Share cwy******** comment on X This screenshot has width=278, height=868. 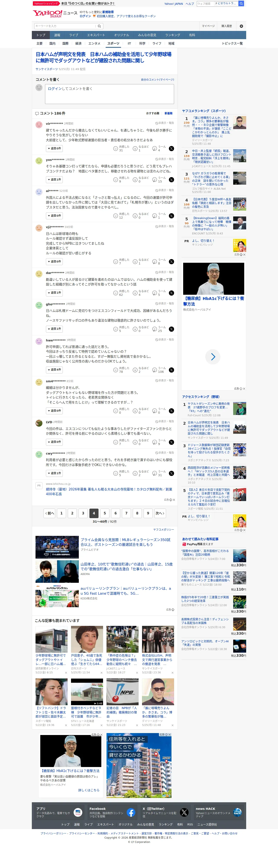coord(171,473)
